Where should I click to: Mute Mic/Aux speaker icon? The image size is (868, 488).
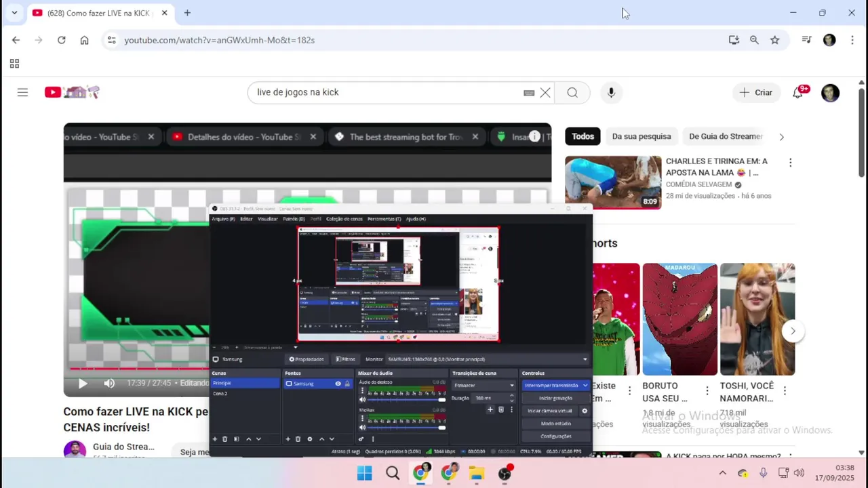[362, 428]
